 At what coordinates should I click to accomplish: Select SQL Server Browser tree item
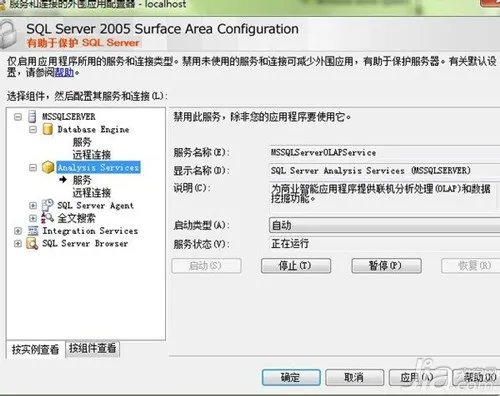pyautogui.click(x=85, y=243)
